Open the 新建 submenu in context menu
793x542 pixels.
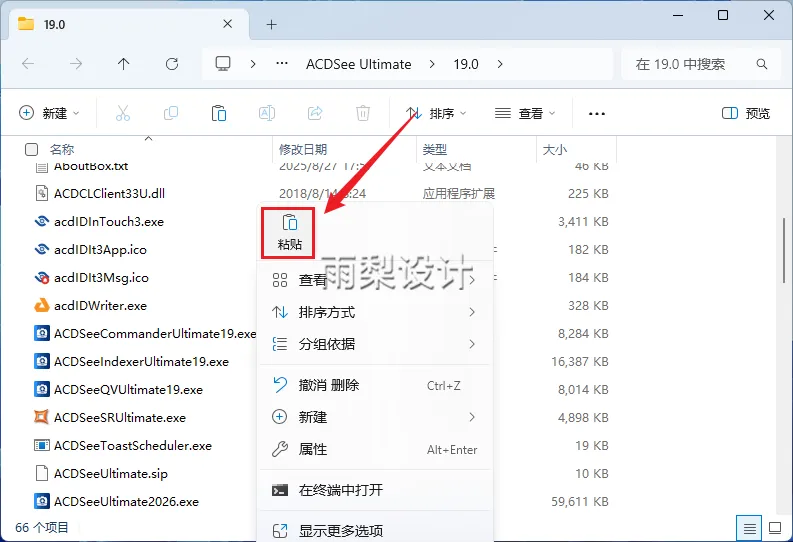(374, 417)
